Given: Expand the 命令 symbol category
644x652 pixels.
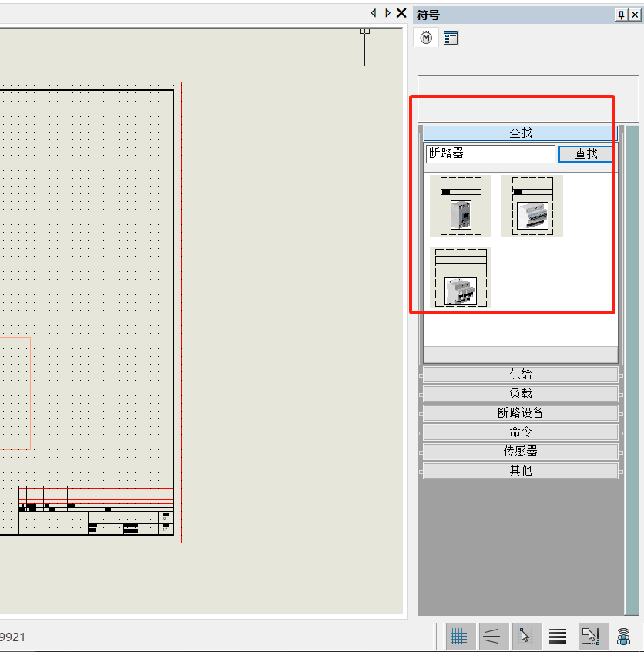Looking at the screenshot, I should (520, 432).
